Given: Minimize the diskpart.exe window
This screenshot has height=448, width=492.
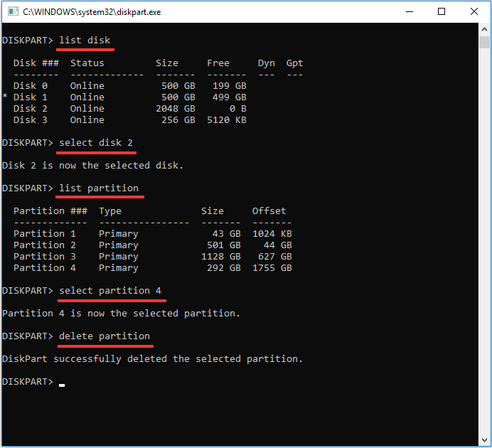Looking at the screenshot, I should (409, 11).
